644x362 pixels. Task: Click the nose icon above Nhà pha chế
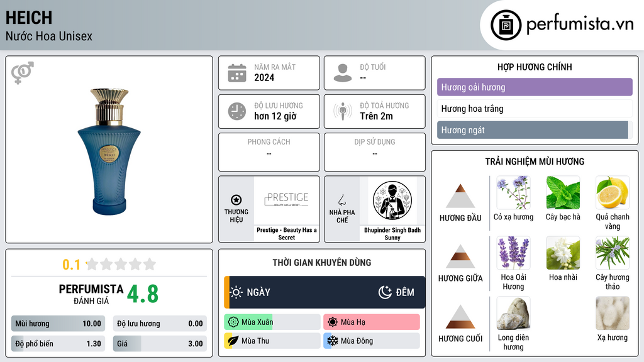(341, 200)
